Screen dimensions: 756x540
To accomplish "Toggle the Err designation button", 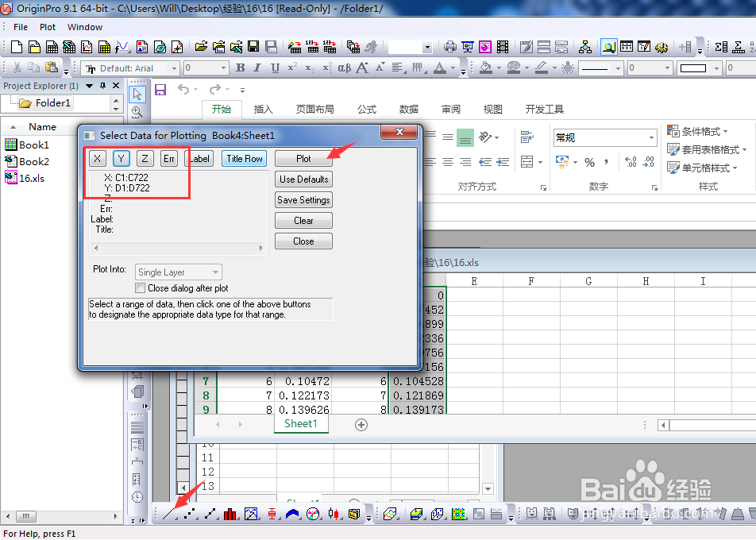I will [168, 159].
